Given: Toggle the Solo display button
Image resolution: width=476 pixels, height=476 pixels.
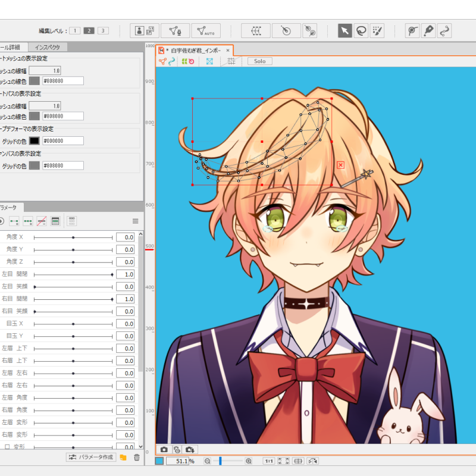Looking at the screenshot, I should point(259,61).
